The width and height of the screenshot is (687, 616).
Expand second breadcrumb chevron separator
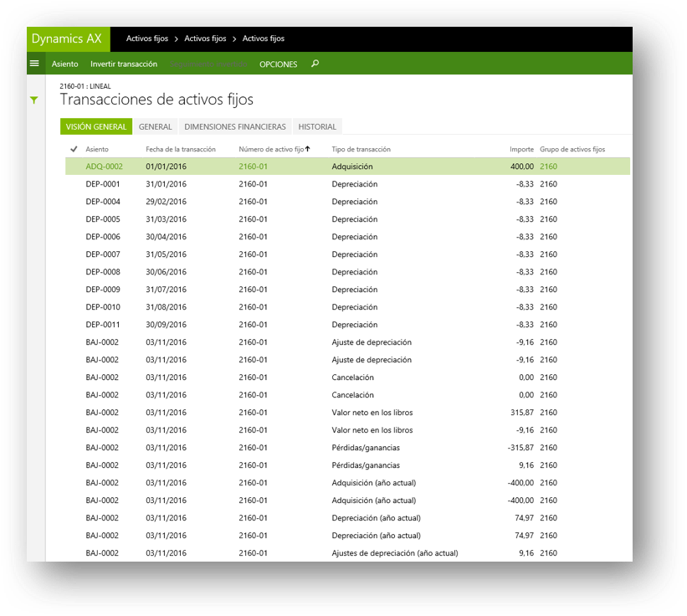point(234,39)
